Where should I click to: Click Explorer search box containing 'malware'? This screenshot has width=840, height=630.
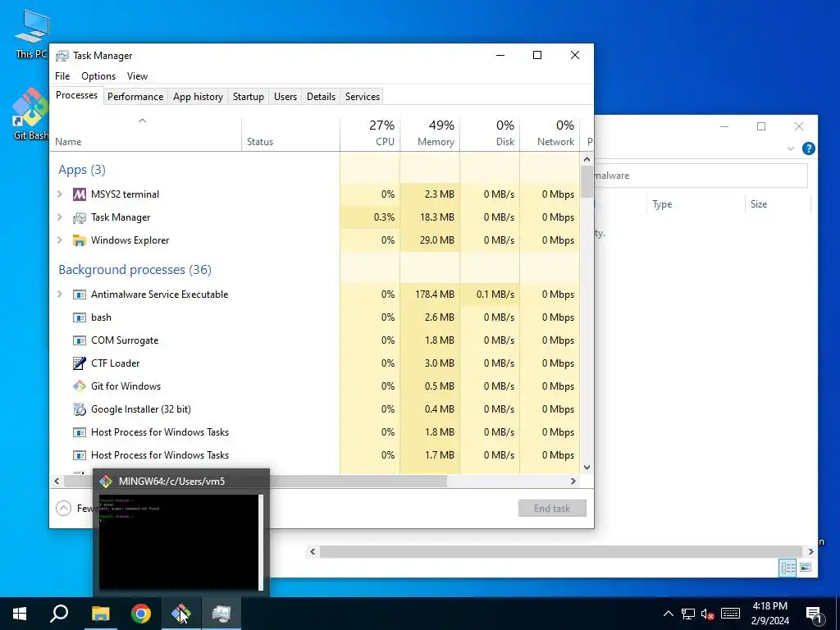pyautogui.click(x=701, y=176)
